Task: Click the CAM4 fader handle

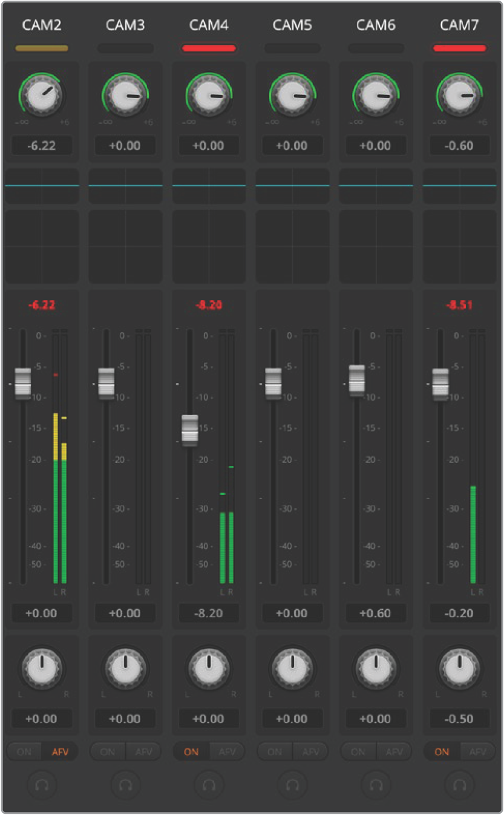Action: point(190,429)
